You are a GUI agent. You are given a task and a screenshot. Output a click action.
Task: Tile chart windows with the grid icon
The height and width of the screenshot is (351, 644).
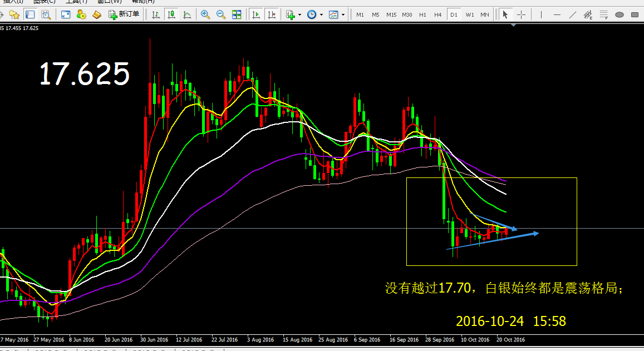click(237, 15)
